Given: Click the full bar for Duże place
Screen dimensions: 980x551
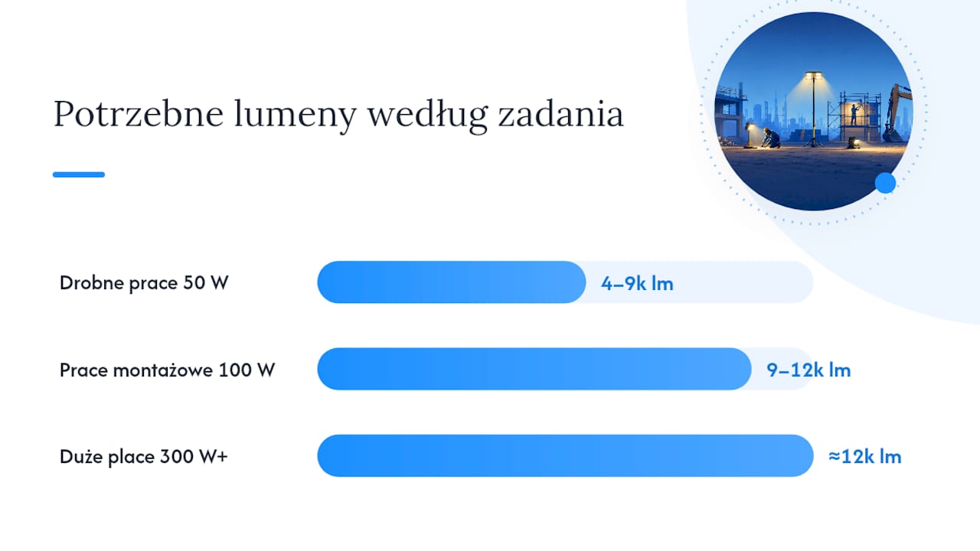Looking at the screenshot, I should [x=565, y=456].
